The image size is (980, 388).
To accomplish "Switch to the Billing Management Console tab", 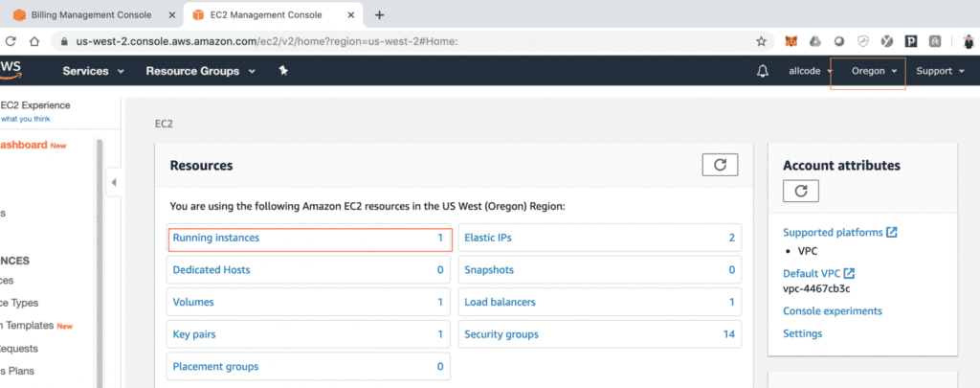I will tap(91, 14).
